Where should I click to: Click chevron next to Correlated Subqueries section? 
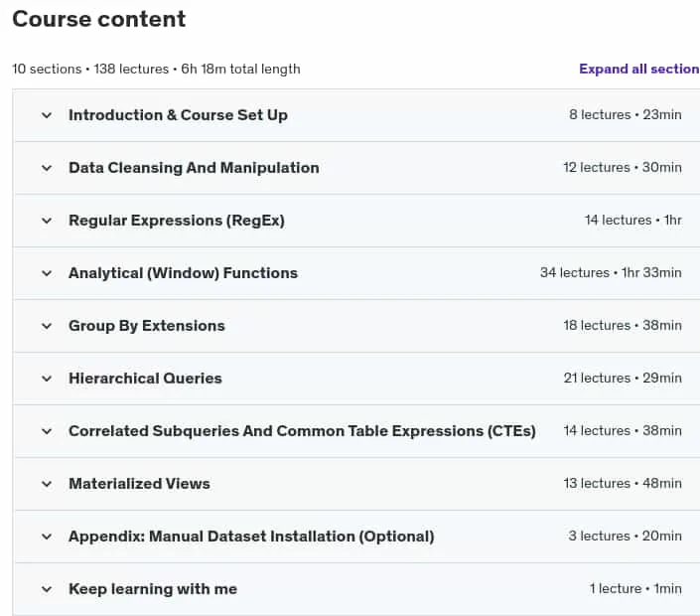[47, 431]
